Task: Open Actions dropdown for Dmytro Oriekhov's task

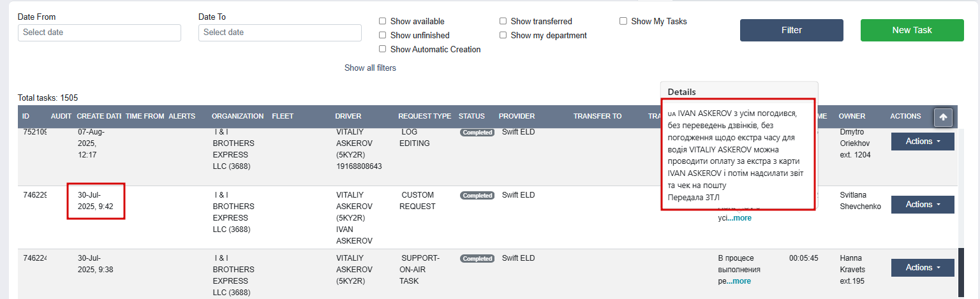Action: pyautogui.click(x=923, y=142)
